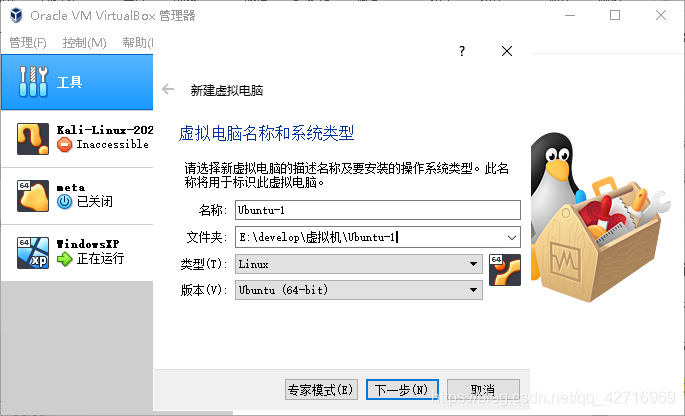
Task: Open the 版本(V) Ubuntu (64-bit) dropdown
Action: pyautogui.click(x=359, y=290)
